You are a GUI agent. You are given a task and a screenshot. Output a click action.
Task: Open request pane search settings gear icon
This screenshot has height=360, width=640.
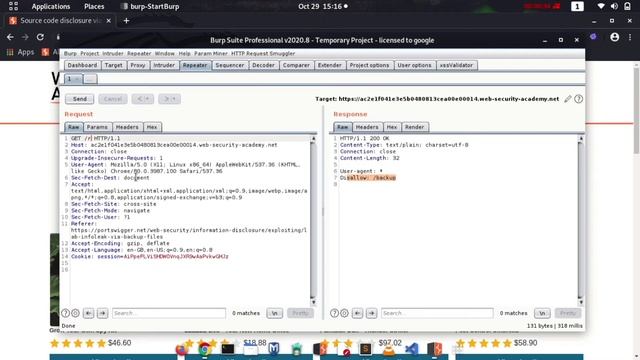tap(76, 313)
